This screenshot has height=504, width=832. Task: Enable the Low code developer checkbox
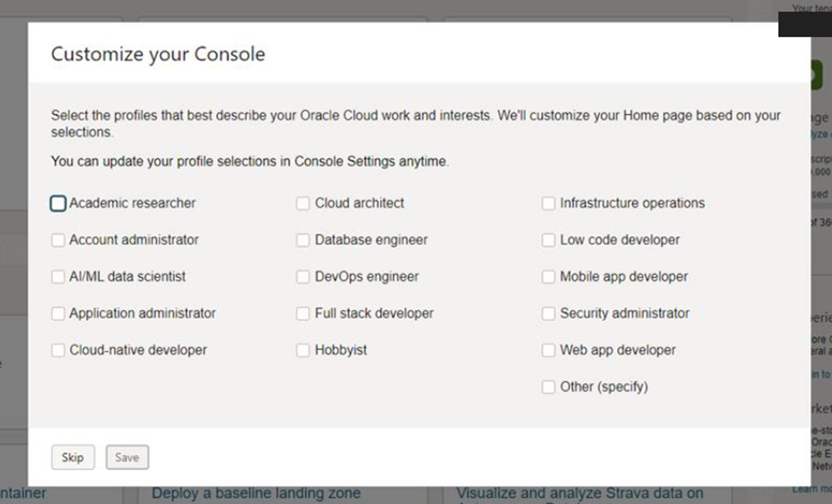548,240
